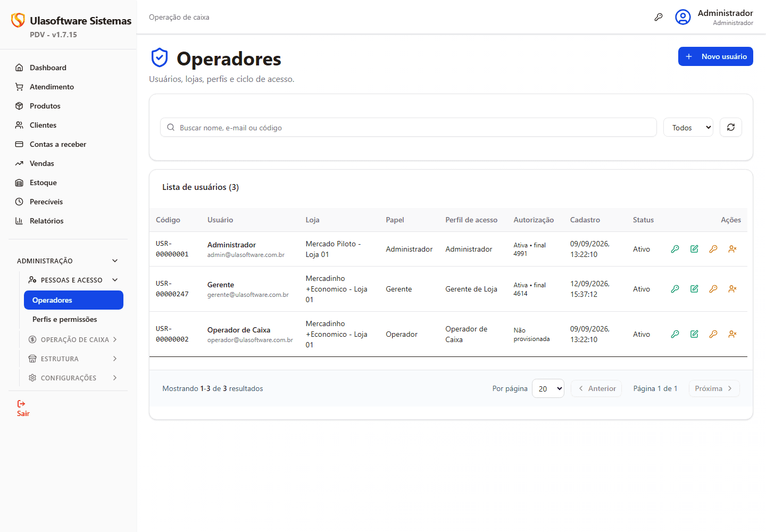Click the Ulasoftware Sistemas logo
The height and width of the screenshot is (532, 766).
point(18,20)
